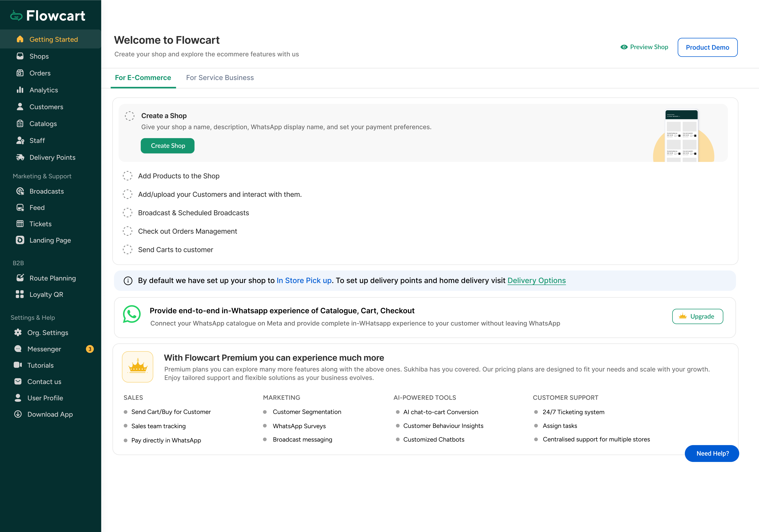Toggle Create a Shop step circle

click(x=130, y=116)
